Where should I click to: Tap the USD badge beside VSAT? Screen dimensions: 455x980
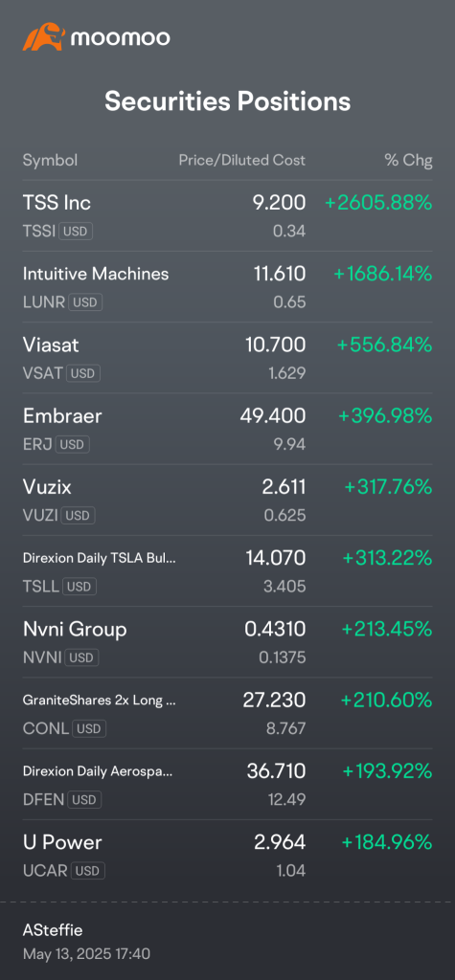(82, 374)
